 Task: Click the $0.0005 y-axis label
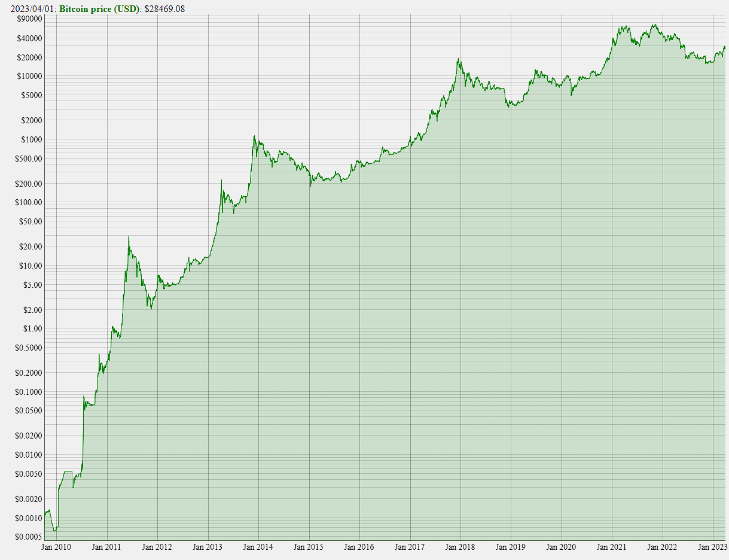click(29, 537)
